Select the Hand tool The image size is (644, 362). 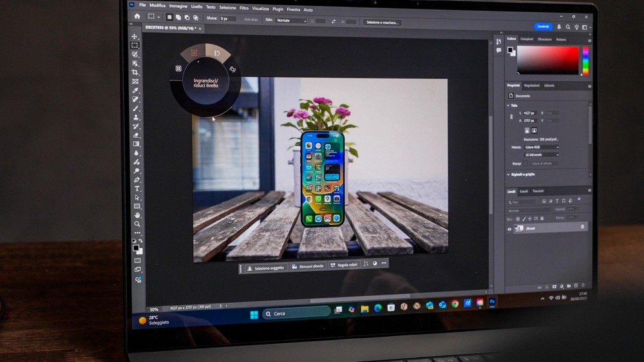point(137,215)
